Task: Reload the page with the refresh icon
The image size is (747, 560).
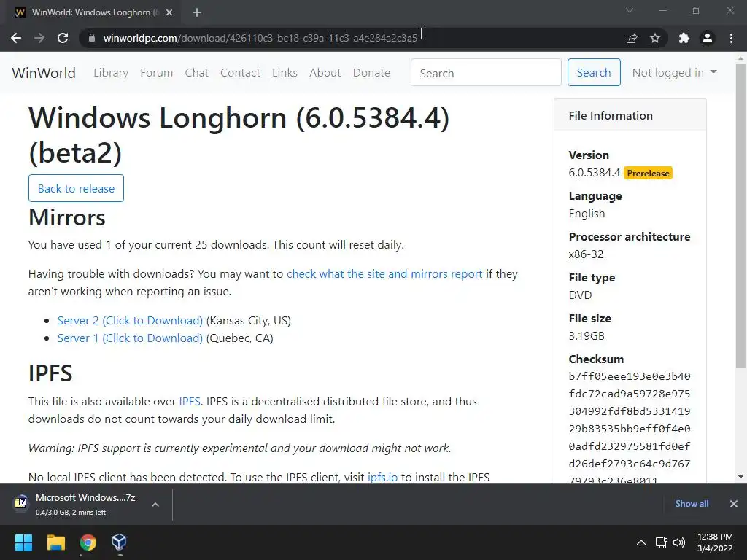Action: (63, 38)
